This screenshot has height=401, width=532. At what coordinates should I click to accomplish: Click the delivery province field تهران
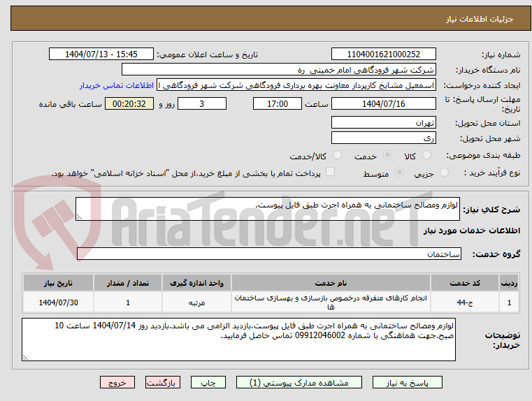[x=383, y=123]
